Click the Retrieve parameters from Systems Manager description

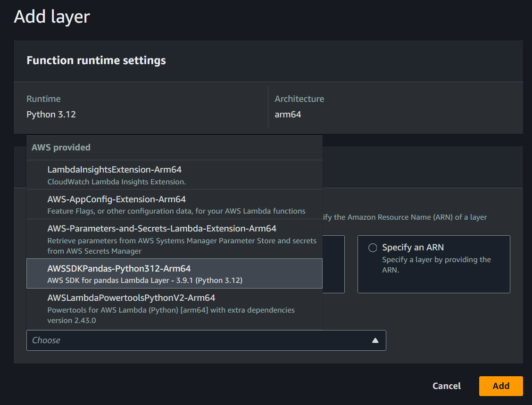(182, 246)
